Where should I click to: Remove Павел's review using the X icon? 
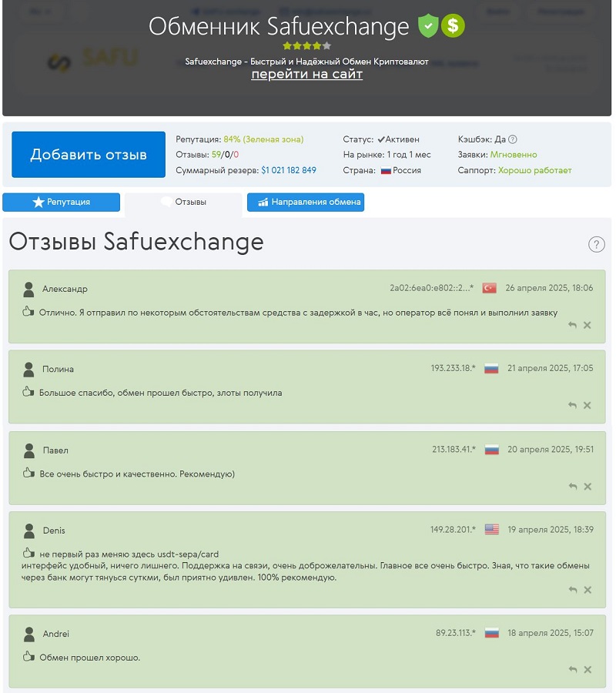coord(588,486)
